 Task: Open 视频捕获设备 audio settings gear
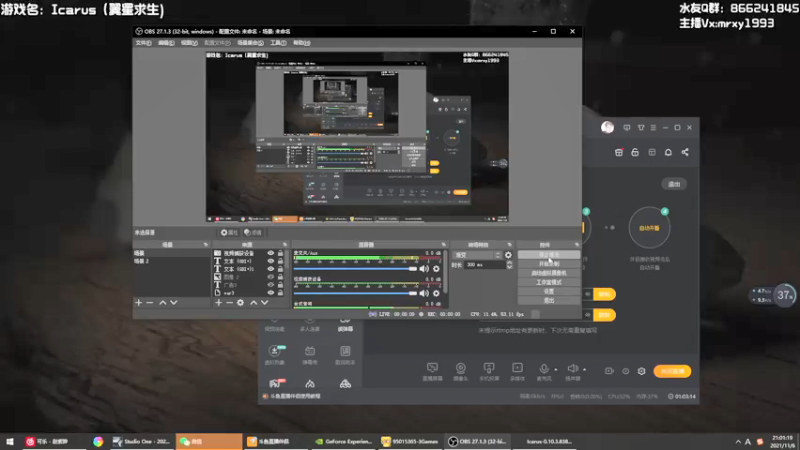click(x=436, y=293)
